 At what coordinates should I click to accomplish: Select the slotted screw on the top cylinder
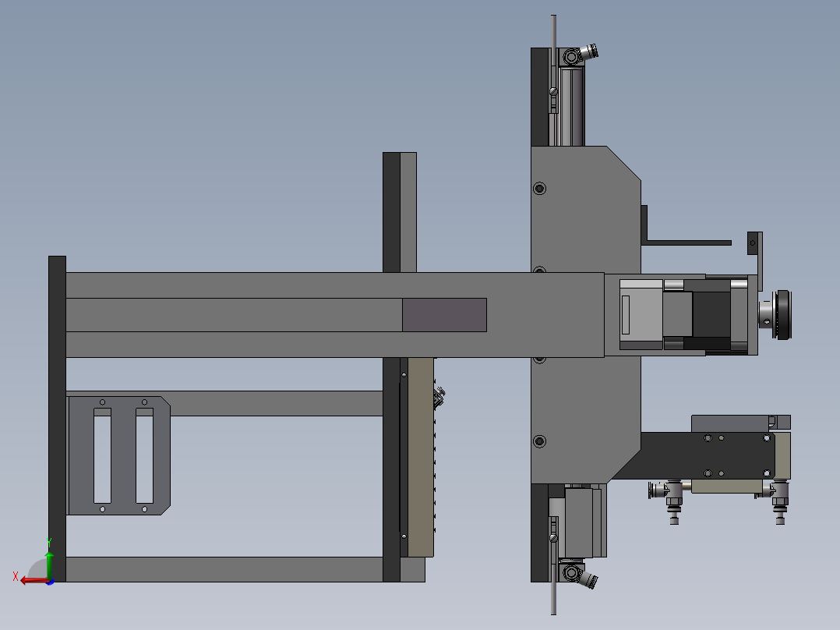click(x=554, y=92)
